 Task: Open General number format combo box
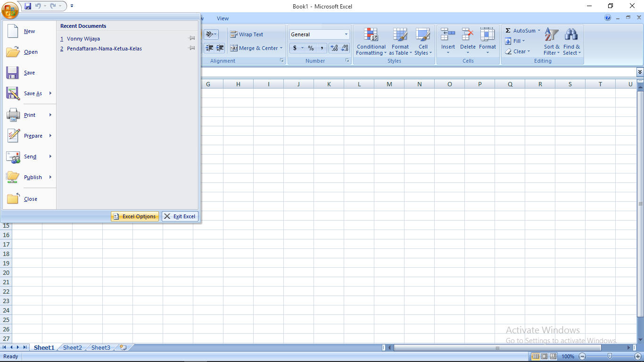[319, 34]
